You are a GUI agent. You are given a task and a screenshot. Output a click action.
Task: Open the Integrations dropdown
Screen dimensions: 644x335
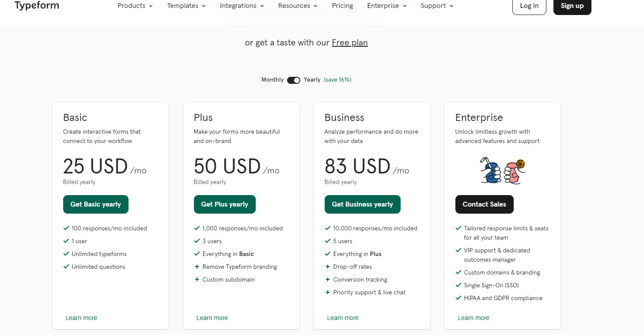(242, 6)
